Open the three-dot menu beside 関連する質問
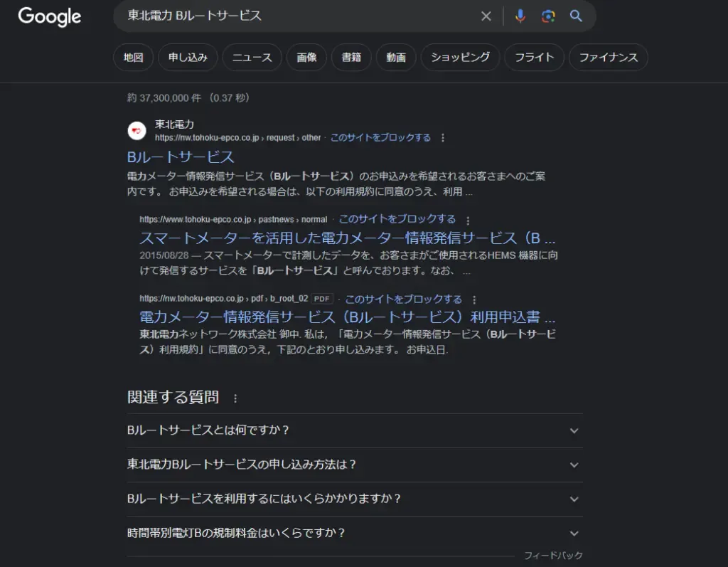Image resolution: width=728 pixels, height=567 pixels. click(x=235, y=398)
